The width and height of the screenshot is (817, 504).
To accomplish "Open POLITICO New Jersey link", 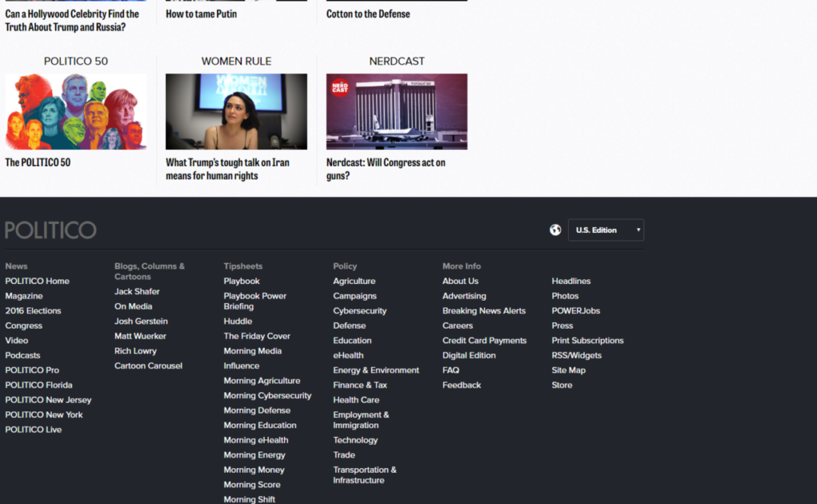I will pyautogui.click(x=48, y=400).
